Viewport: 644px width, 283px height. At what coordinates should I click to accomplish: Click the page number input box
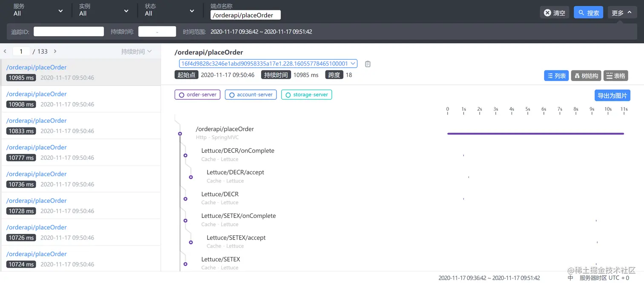(21, 51)
